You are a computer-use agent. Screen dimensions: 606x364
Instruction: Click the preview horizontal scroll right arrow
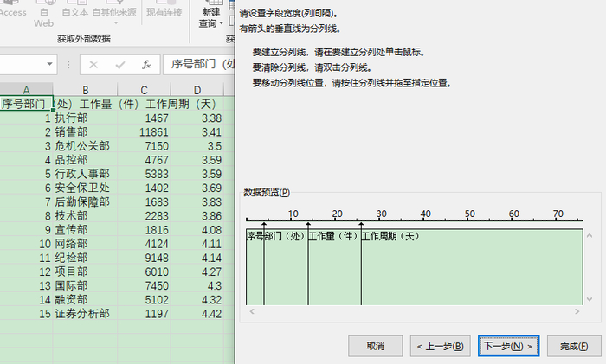pos(577,311)
